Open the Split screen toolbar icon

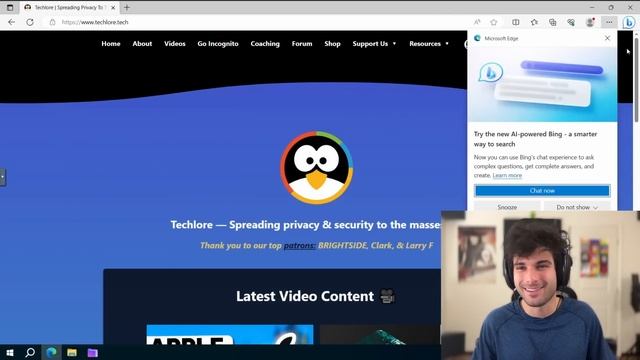click(x=516, y=22)
